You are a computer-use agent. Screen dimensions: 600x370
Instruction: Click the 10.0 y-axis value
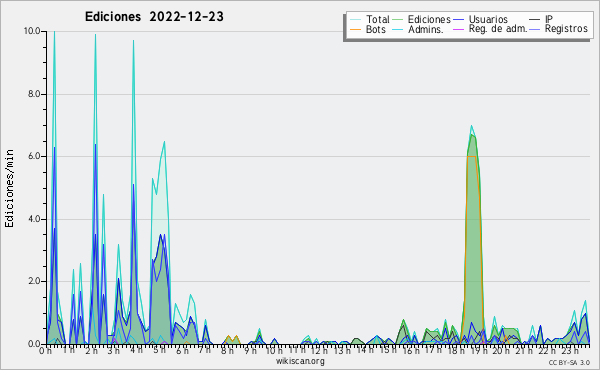point(32,31)
